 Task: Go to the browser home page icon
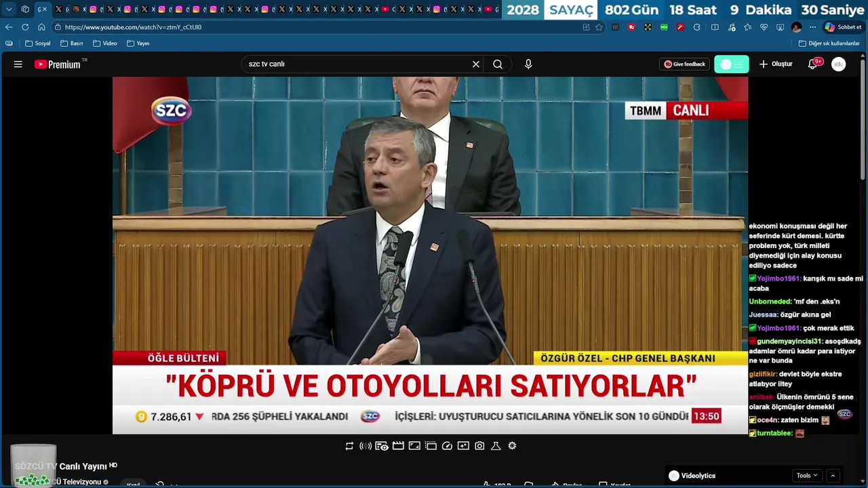point(41,27)
